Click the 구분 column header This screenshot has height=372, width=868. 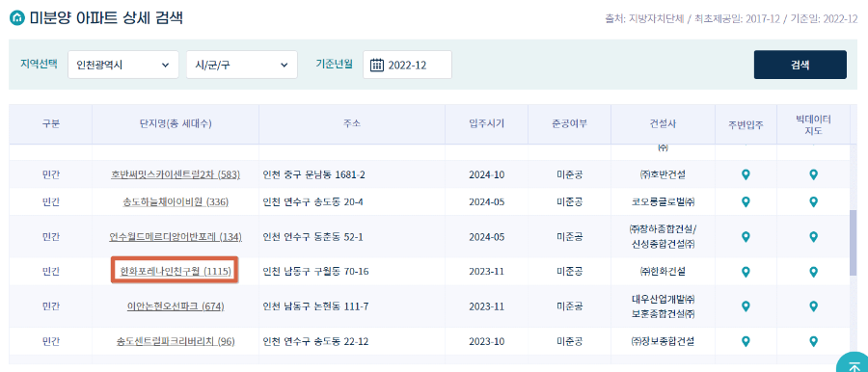tap(50, 124)
